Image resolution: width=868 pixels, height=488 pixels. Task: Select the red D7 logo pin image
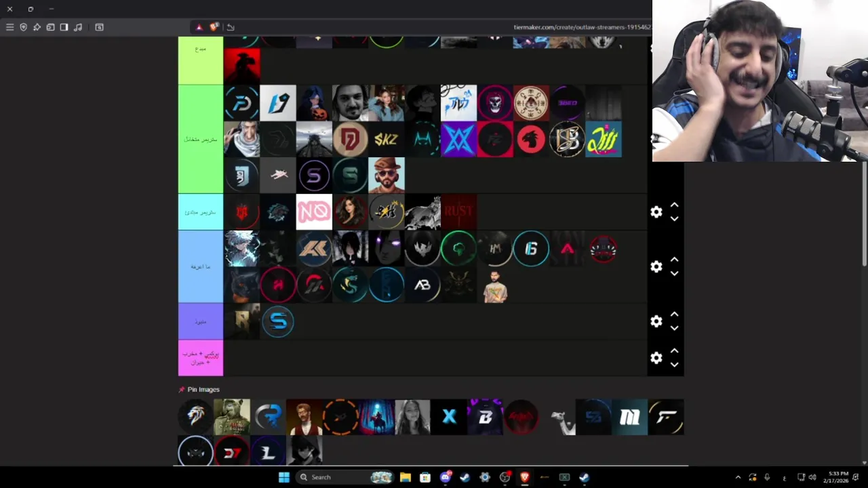(x=232, y=452)
